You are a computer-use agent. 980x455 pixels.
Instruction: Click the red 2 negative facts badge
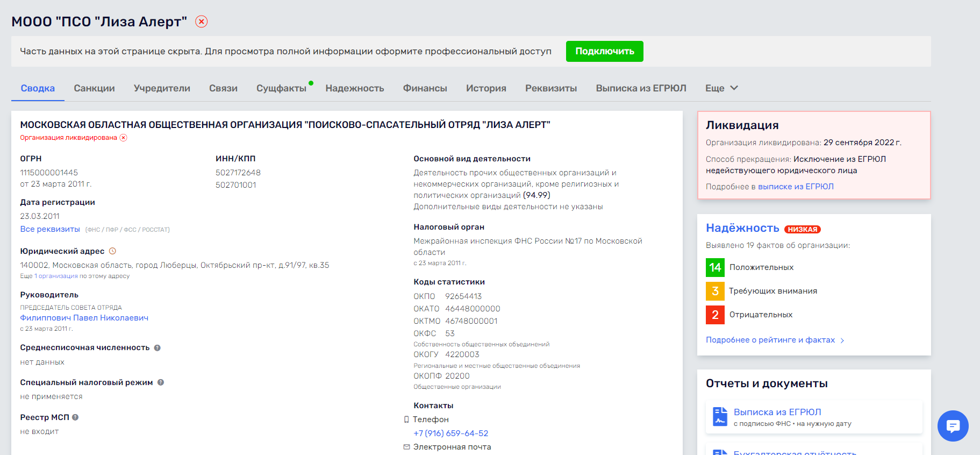[x=715, y=315]
